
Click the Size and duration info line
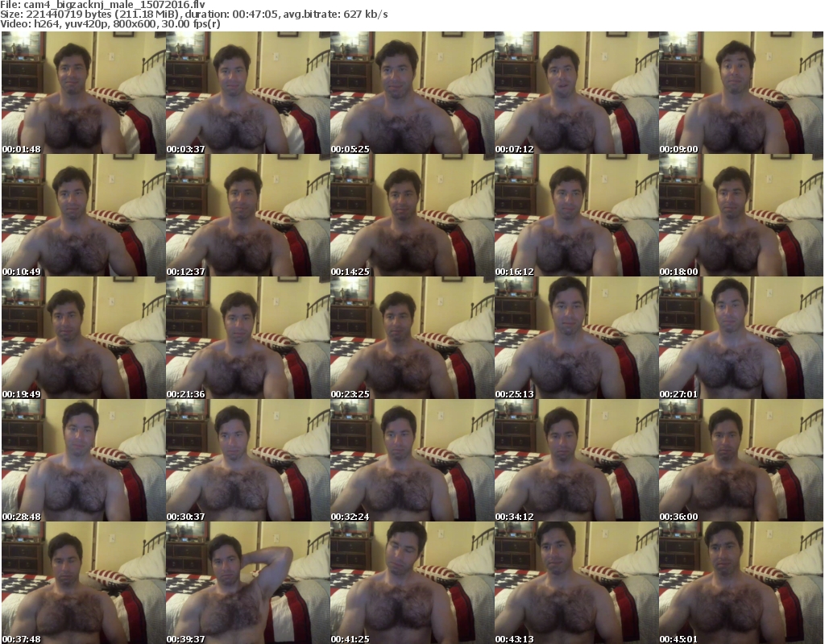tap(194, 15)
